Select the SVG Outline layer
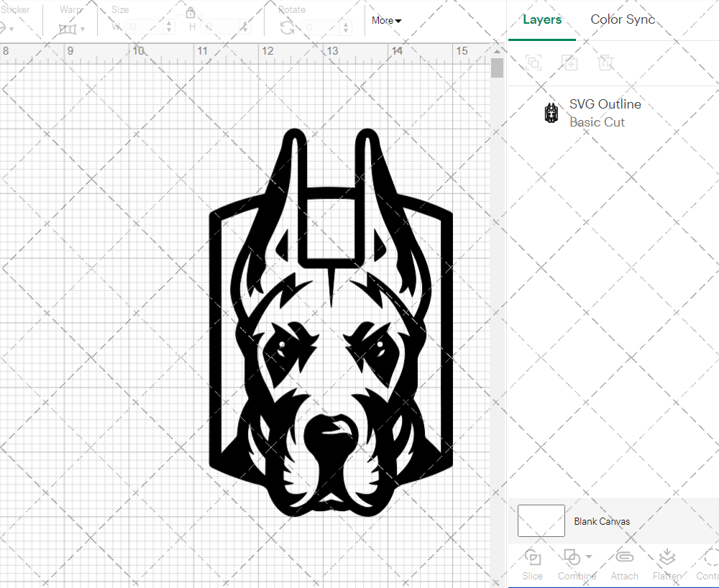The image size is (719, 588). 605,104
